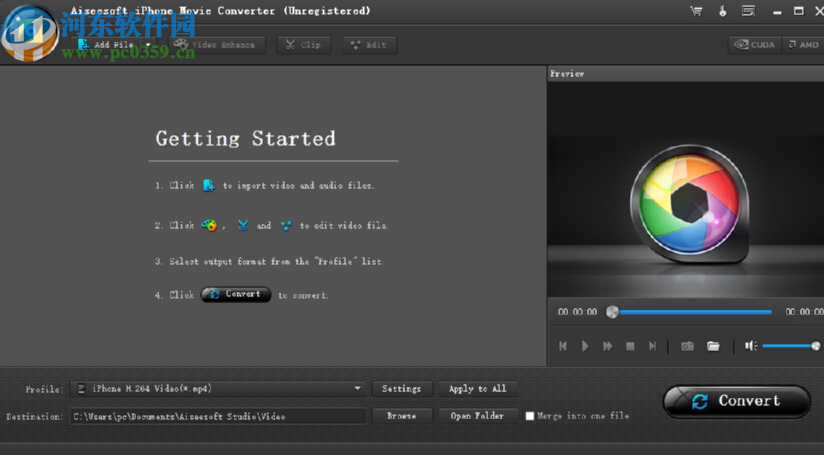This screenshot has height=455, width=824.
Task: Toggle AMD acceleration
Action: (803, 45)
